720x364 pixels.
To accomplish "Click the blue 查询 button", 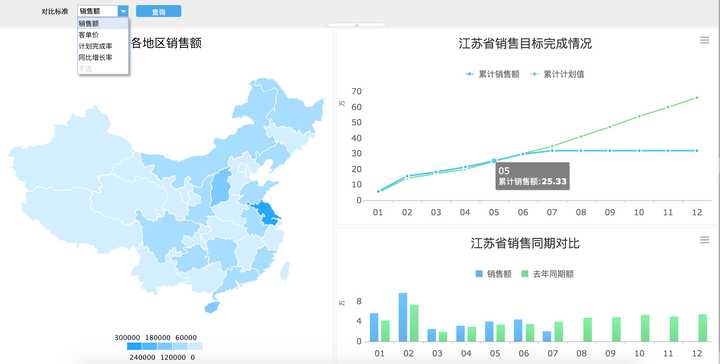I will (x=158, y=11).
